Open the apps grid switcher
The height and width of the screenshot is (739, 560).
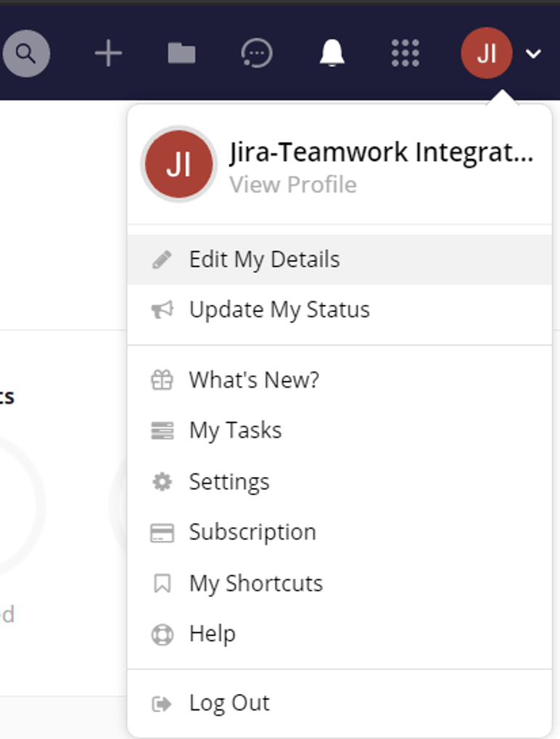coord(405,54)
